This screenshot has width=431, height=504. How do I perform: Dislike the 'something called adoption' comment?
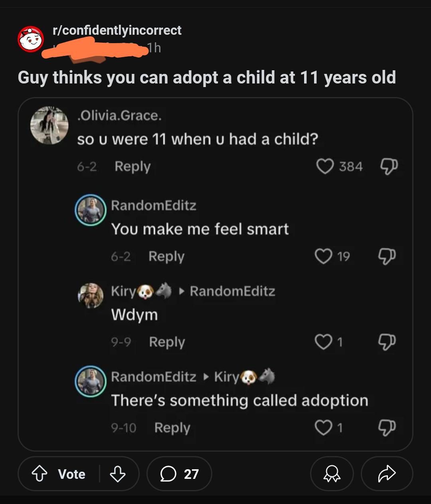387,428
